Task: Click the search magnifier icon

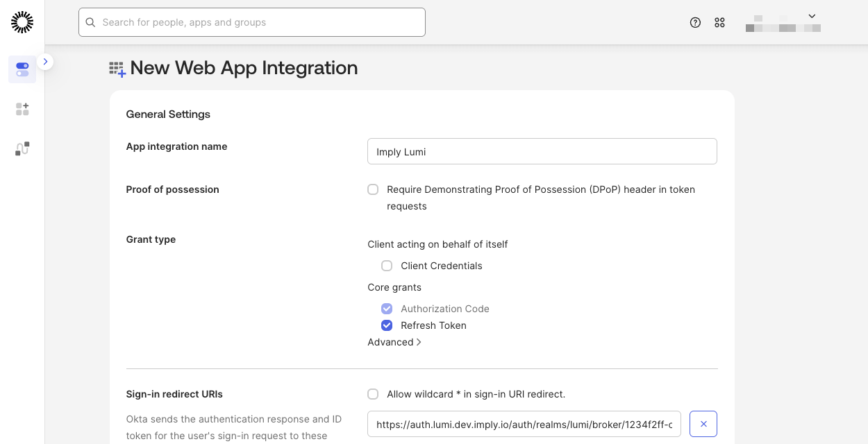Action: pyautogui.click(x=90, y=22)
